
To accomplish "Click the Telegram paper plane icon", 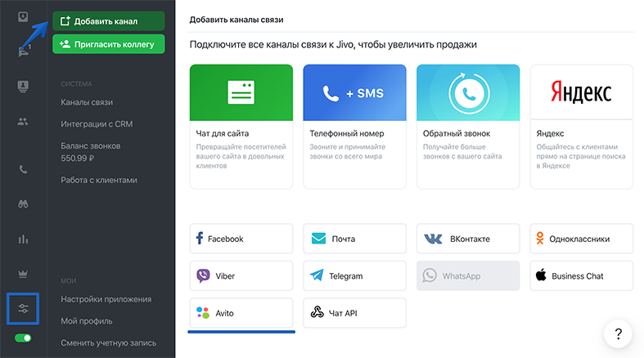I will tap(317, 275).
